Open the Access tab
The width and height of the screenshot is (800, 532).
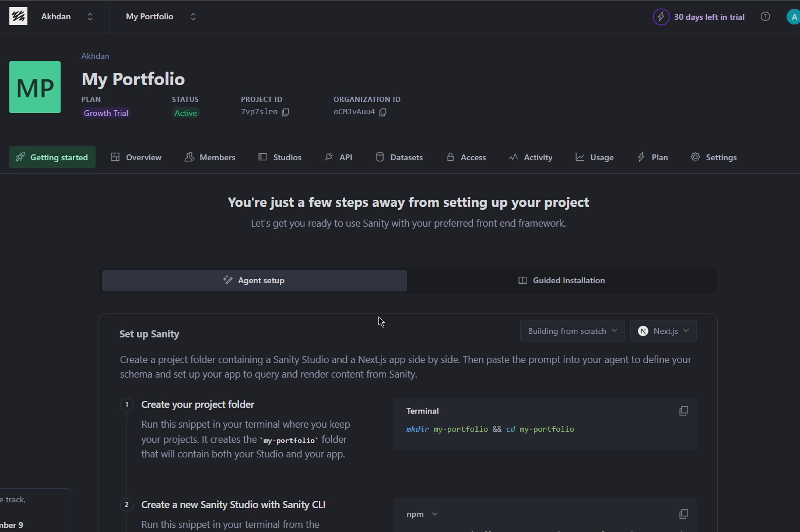click(x=466, y=157)
